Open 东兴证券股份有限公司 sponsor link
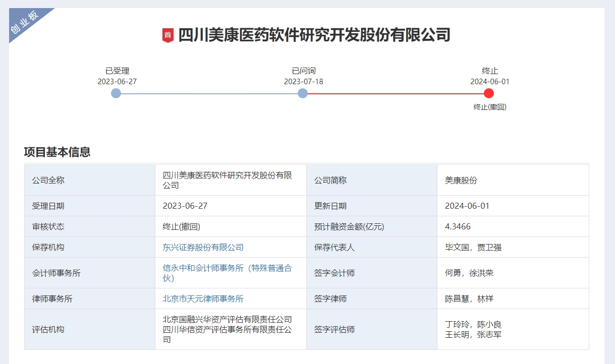This screenshot has height=364, width=615. (x=203, y=248)
